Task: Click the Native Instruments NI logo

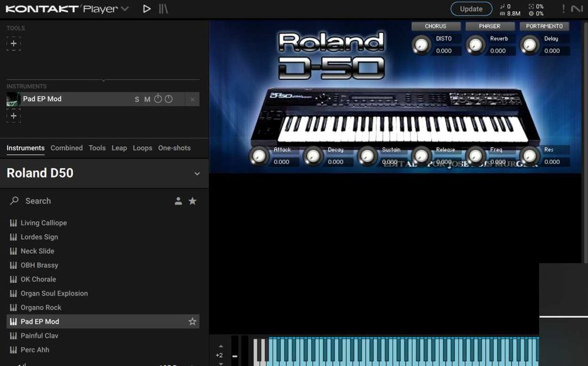Action: pyautogui.click(x=577, y=9)
